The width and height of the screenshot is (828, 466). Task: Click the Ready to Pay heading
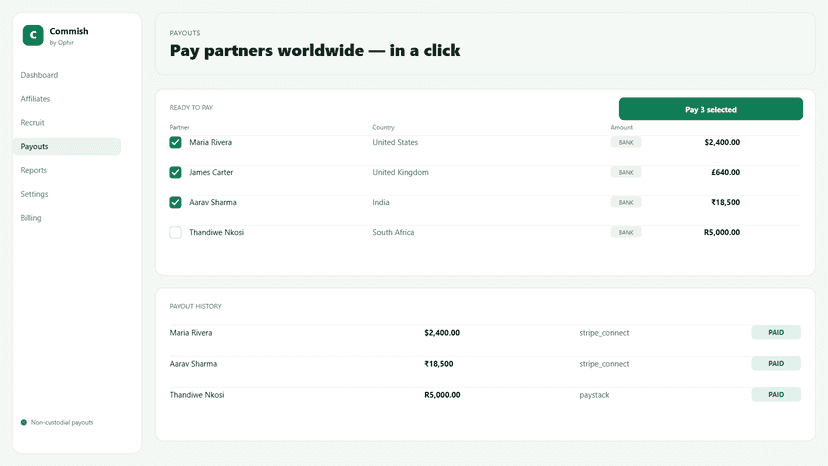click(x=191, y=107)
